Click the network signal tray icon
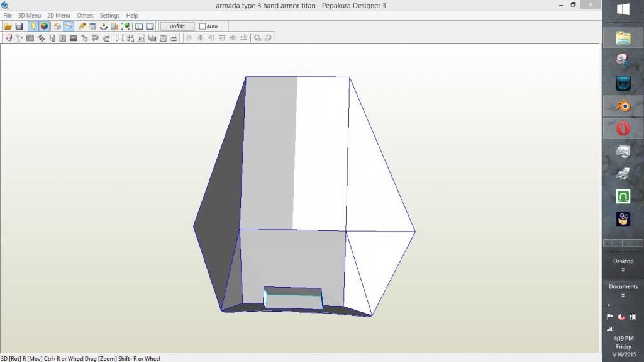The width and height of the screenshot is (644, 362). coord(610,328)
